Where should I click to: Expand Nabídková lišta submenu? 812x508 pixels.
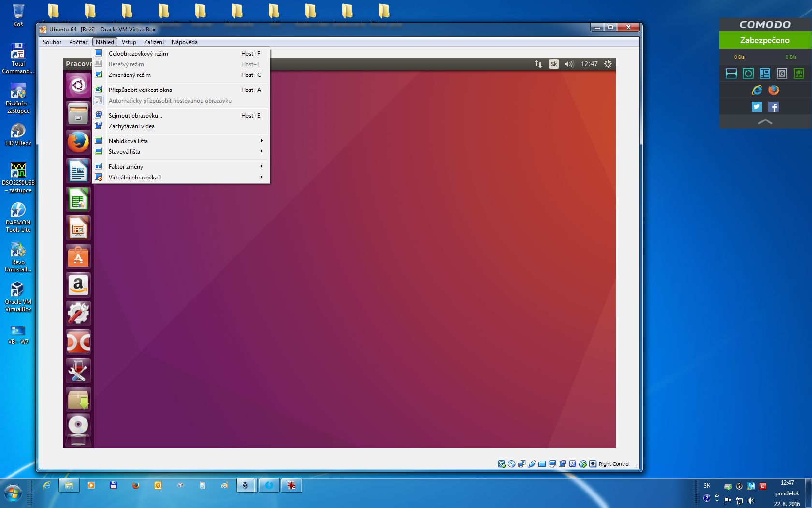181,141
